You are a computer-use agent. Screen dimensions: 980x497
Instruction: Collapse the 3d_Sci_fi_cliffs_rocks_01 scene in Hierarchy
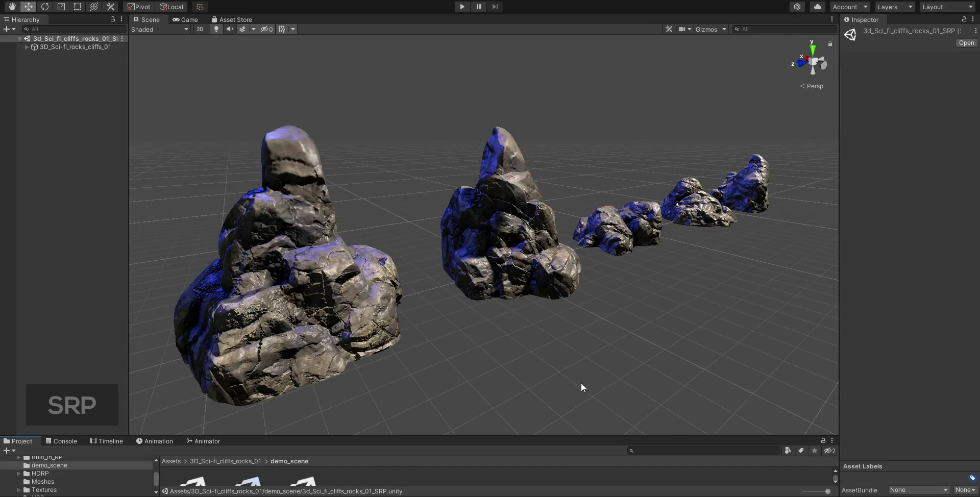point(19,38)
